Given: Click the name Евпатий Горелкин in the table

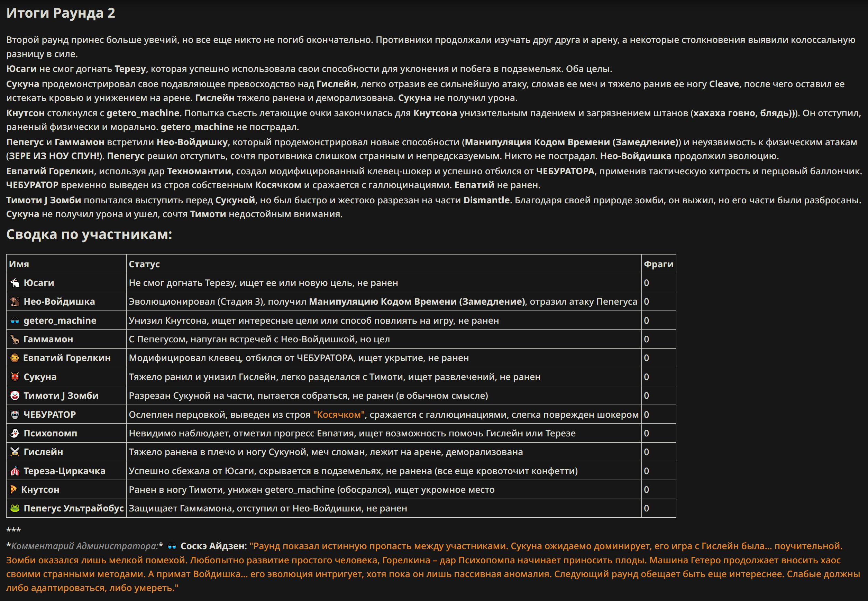Looking at the screenshot, I should 67,358.
